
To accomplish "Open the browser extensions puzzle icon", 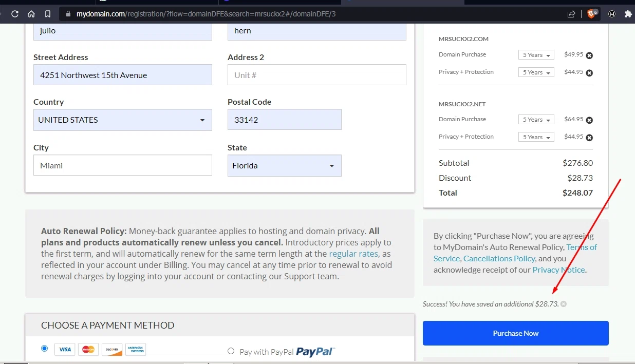I will (x=628, y=14).
